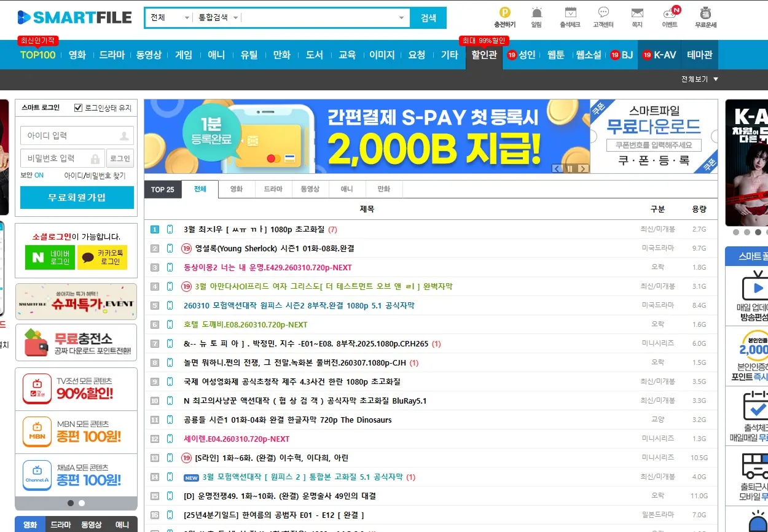768x532 pixels.
Task: Click the 아이디/비밀번호 찾기 link
Action: [x=95, y=176]
